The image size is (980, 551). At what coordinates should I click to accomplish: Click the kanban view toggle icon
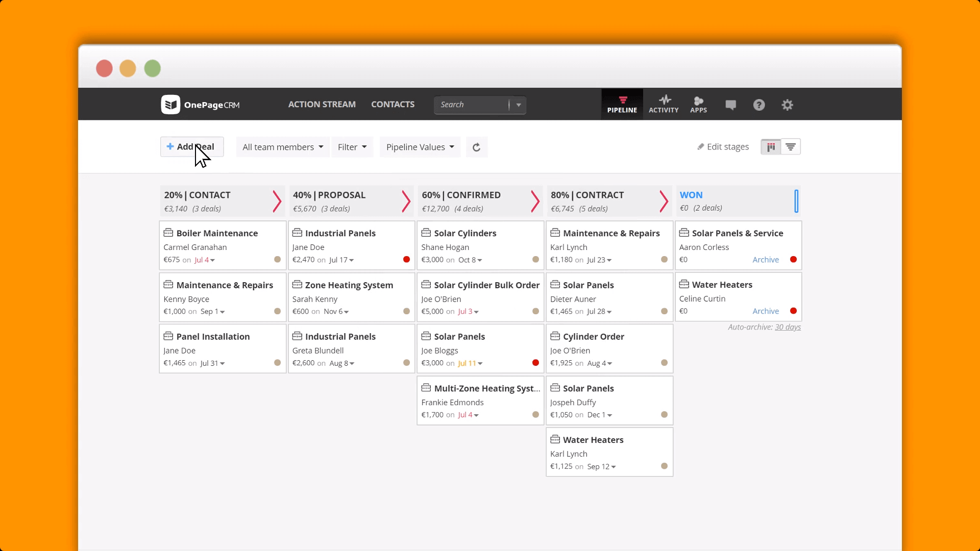coord(771,146)
